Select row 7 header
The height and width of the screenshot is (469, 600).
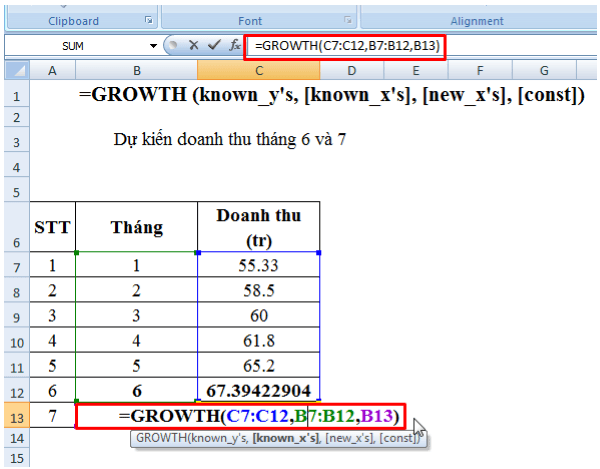(17, 264)
